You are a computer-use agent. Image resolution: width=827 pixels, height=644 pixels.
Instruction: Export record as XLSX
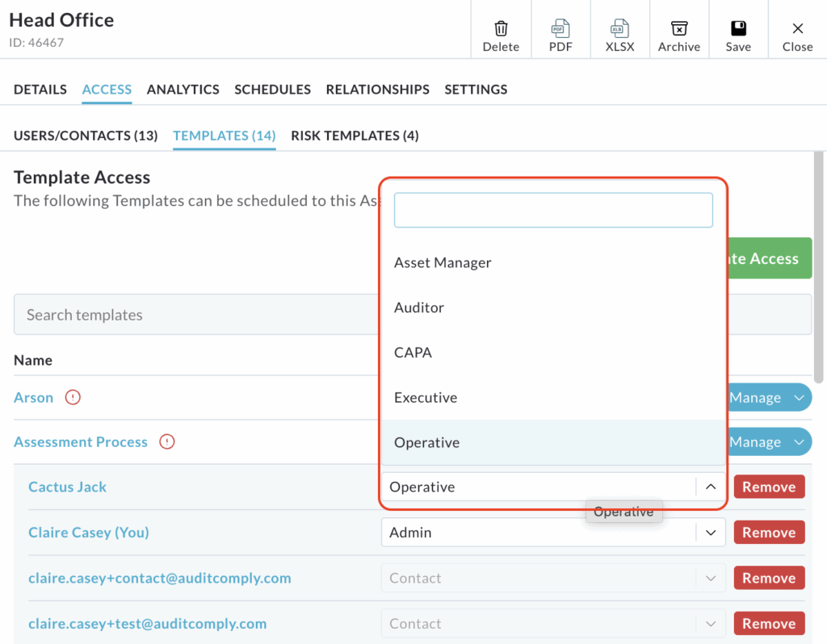619,30
